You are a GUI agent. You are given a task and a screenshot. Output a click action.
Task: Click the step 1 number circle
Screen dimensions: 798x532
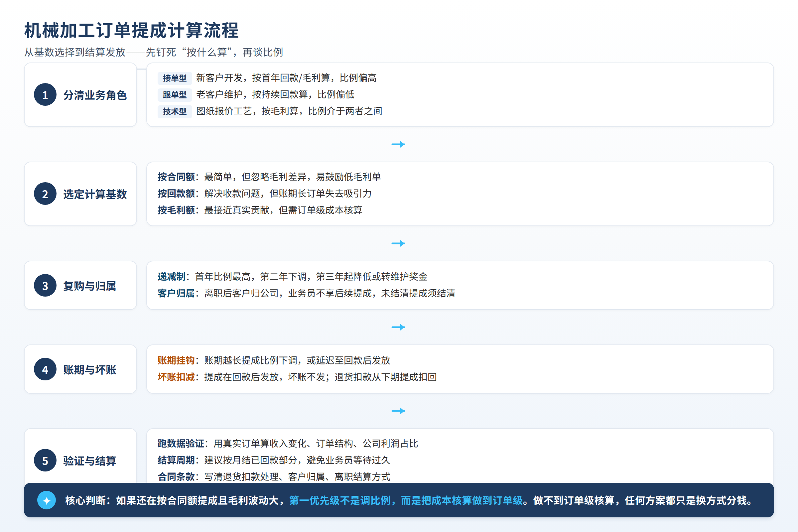[45, 95]
